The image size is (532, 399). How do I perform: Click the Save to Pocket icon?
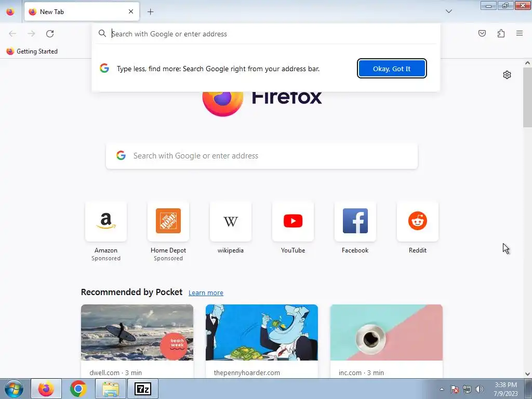[x=482, y=33]
